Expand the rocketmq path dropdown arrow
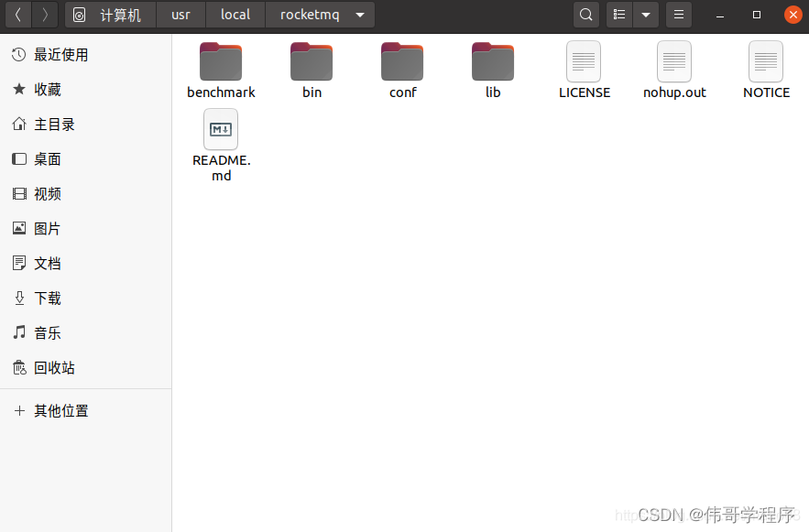 coord(360,15)
